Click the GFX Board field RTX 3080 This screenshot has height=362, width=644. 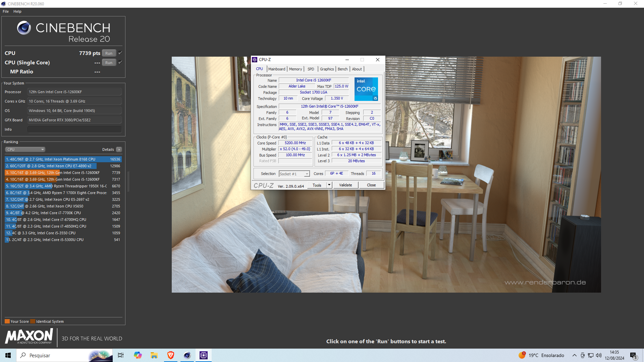coord(74,120)
